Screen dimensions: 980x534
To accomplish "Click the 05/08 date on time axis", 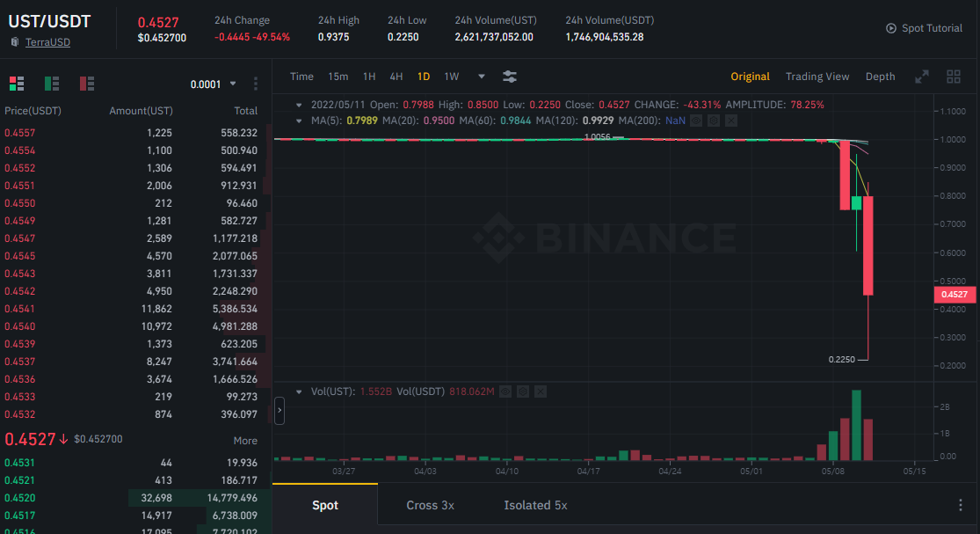I will pos(833,471).
